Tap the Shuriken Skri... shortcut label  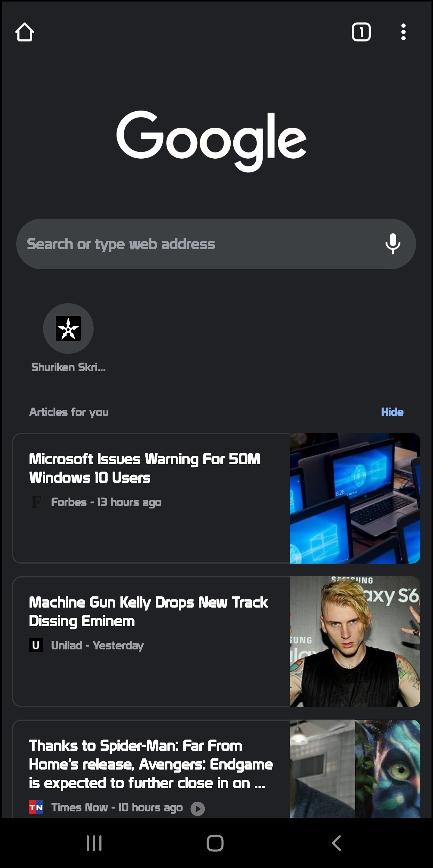click(68, 367)
